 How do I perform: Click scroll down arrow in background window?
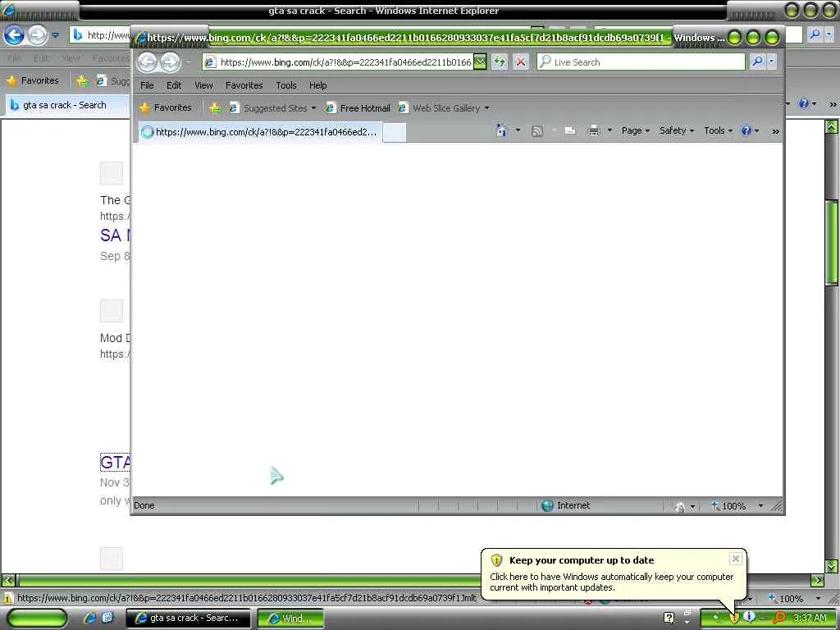pos(832,566)
